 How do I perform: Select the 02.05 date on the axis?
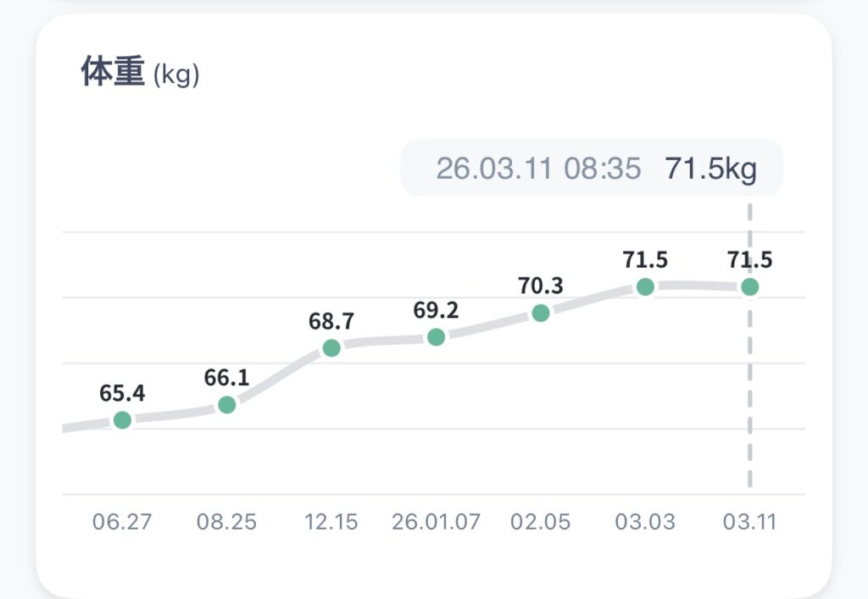click(540, 521)
